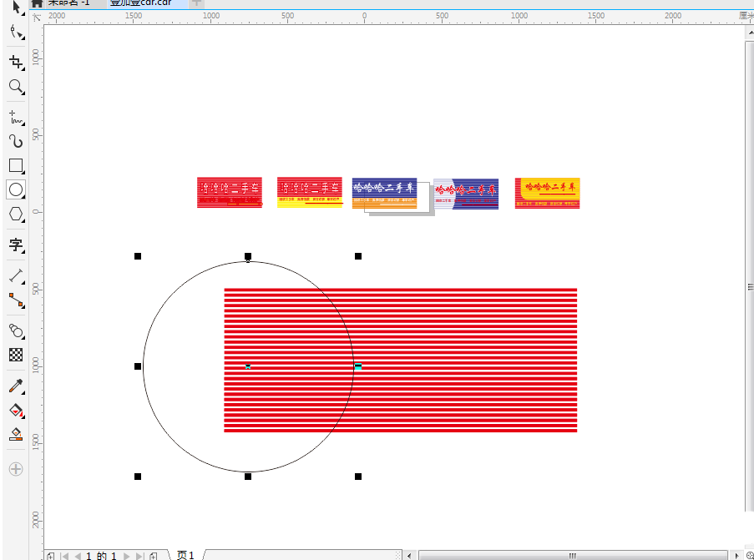Open the page 1 tab
754x560 pixels.
point(185,555)
